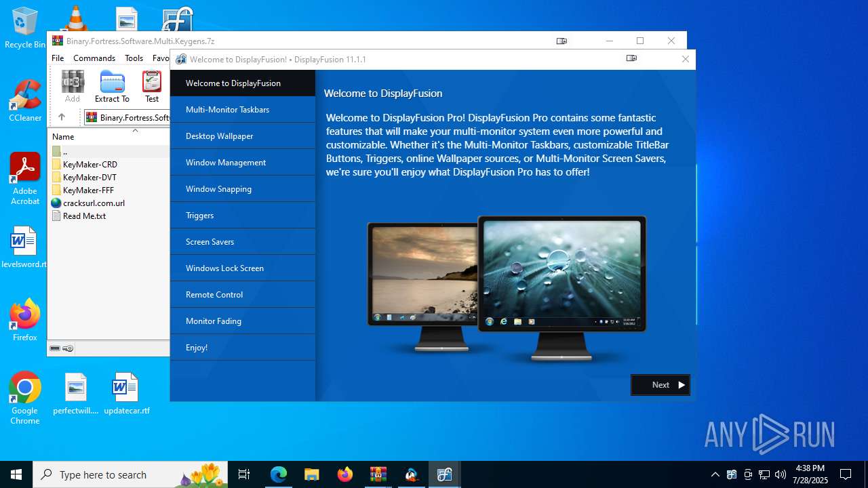
Task: Switch to DisplayFusion taskbar button
Action: pos(445,474)
